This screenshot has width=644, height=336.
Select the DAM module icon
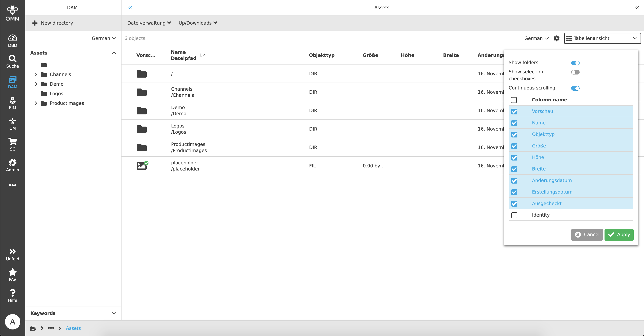(x=12, y=82)
